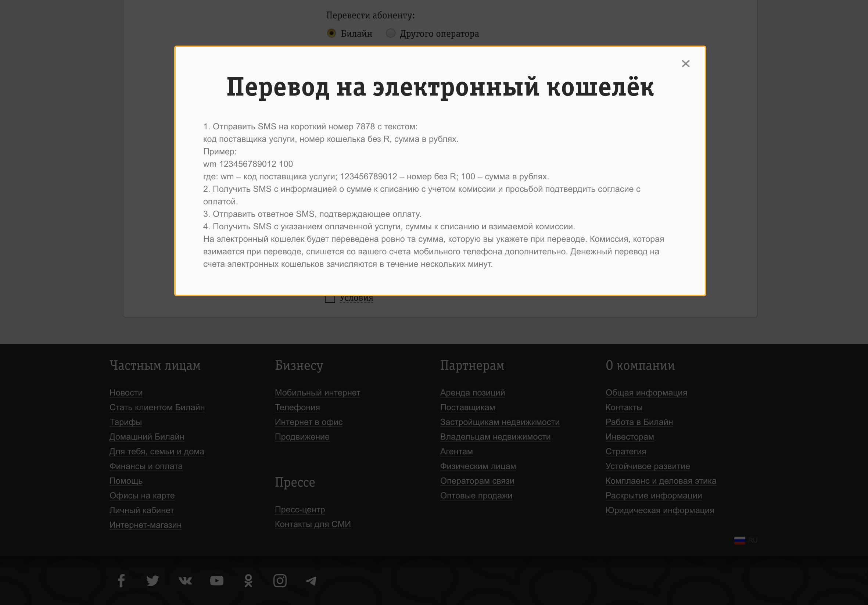Select the Другого оператора radio button

(x=390, y=34)
